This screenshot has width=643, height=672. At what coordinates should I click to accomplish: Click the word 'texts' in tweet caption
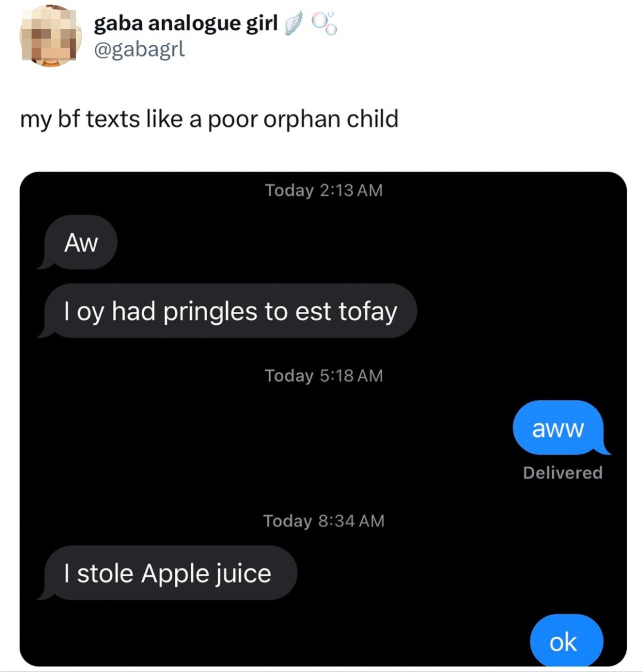tap(113, 119)
